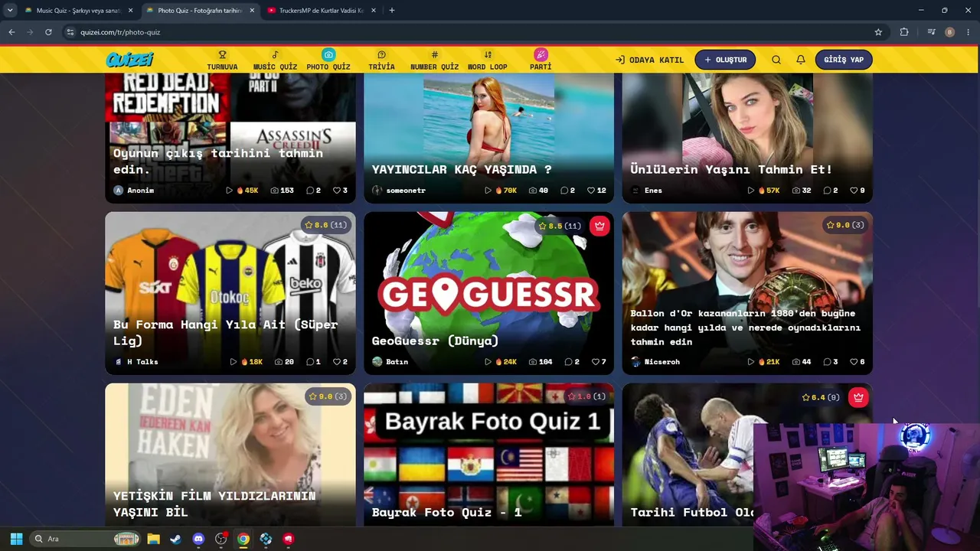Switch to TruckersMP YouTube tab
This screenshot has width=980, height=551.
320,11
